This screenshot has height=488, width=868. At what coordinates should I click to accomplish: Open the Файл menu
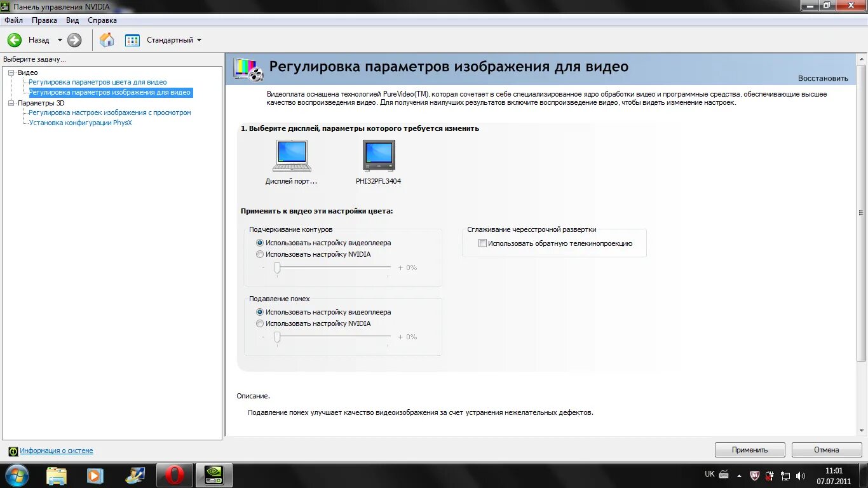pos(13,20)
